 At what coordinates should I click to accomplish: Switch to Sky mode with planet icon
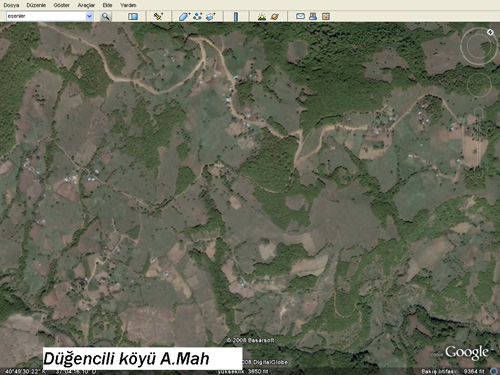(x=275, y=16)
